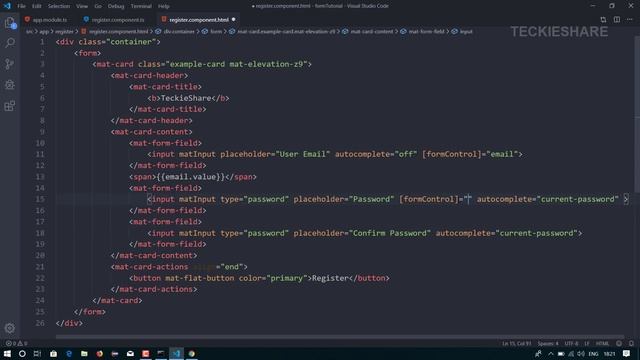Open the Edit menu

point(37,6)
